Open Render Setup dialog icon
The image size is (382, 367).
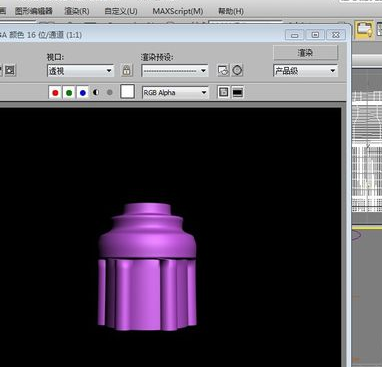point(223,70)
